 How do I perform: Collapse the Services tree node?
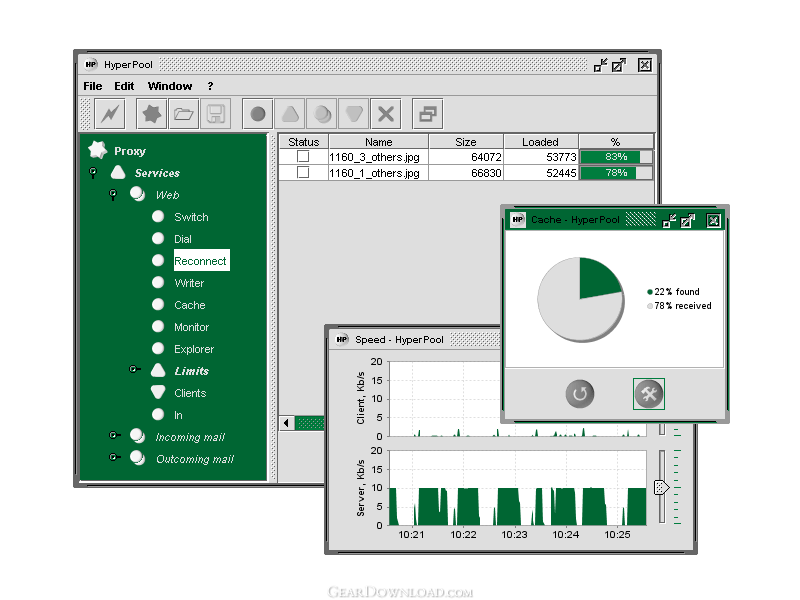93,172
